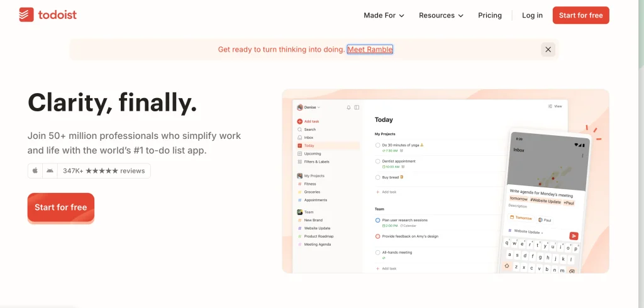Open the Resources dropdown menu
Screen dimensions: 644x308
tap(441, 15)
